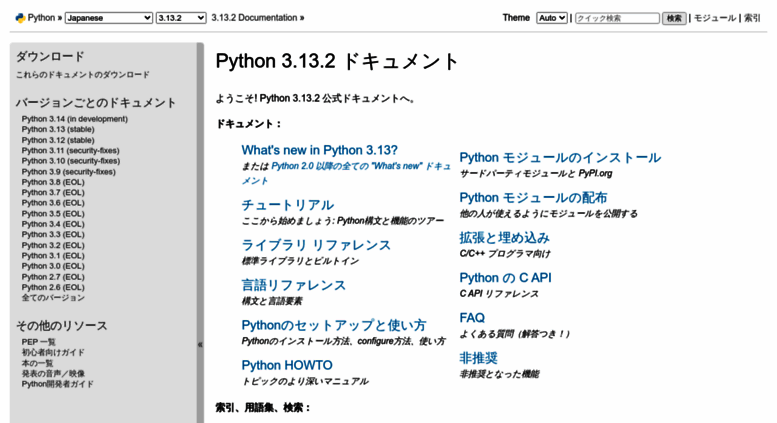
Task: Select Python 3.14 (in development)
Action: [75, 119]
